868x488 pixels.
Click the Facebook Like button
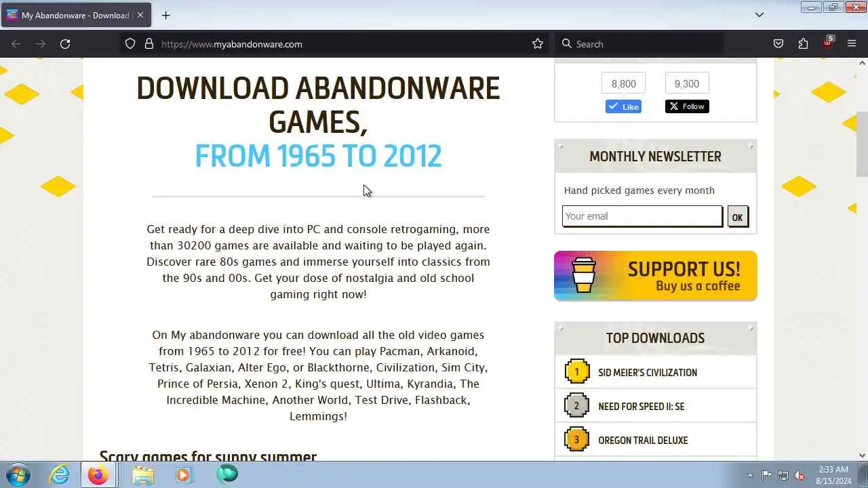[623, 106]
